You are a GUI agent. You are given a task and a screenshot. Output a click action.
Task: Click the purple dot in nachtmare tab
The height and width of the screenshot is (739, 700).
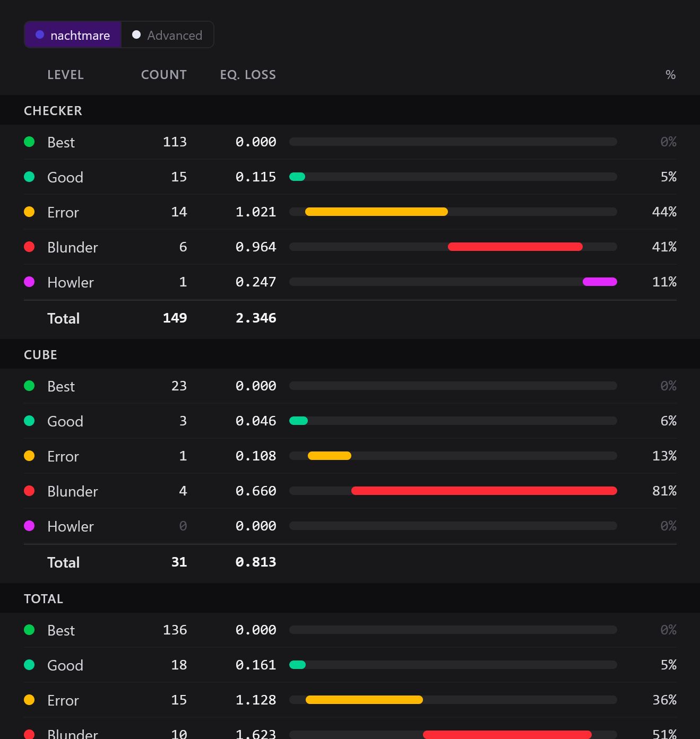[x=40, y=34]
